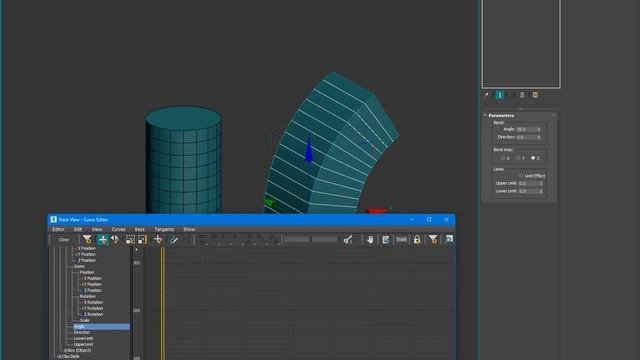Select Bend Axis Y radio button
Viewport: 640px width, 360px height.
pyautogui.click(x=518, y=158)
